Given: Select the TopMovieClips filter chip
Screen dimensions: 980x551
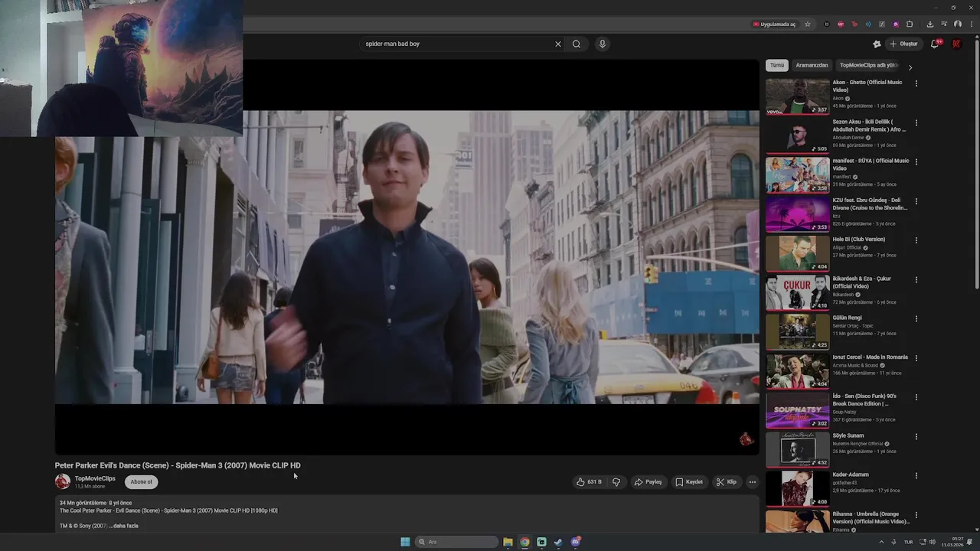Looking at the screenshot, I should point(868,65).
